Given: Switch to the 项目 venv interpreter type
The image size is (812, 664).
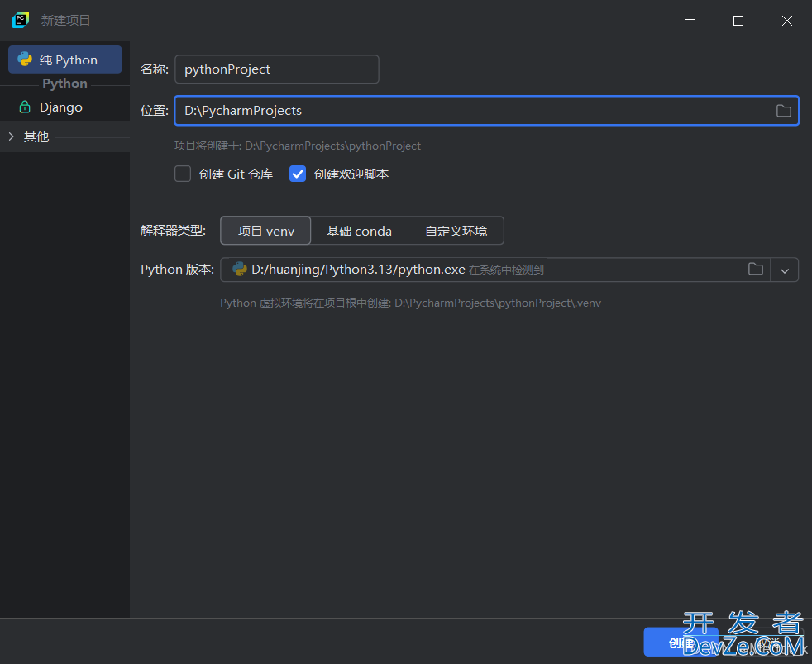Looking at the screenshot, I should click(265, 231).
